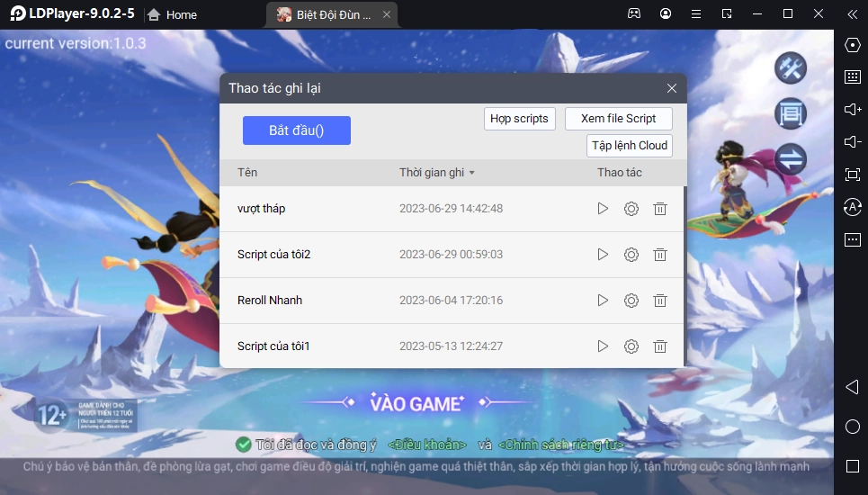This screenshot has width=868, height=495.
Task: Play the "vượt tháp" script
Action: pyautogui.click(x=603, y=209)
